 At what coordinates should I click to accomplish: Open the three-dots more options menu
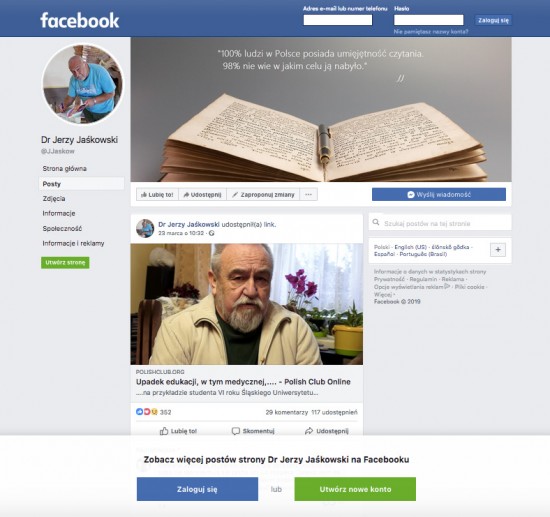click(309, 195)
